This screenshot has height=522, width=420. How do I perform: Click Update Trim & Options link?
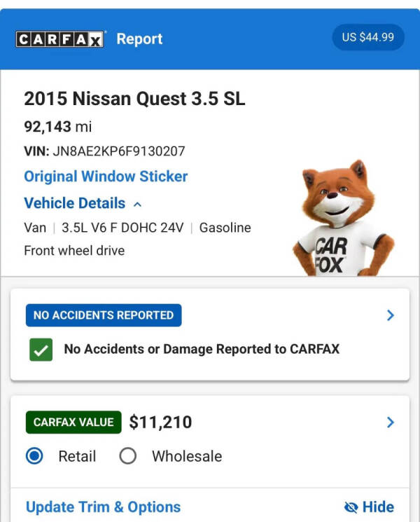pos(104,507)
